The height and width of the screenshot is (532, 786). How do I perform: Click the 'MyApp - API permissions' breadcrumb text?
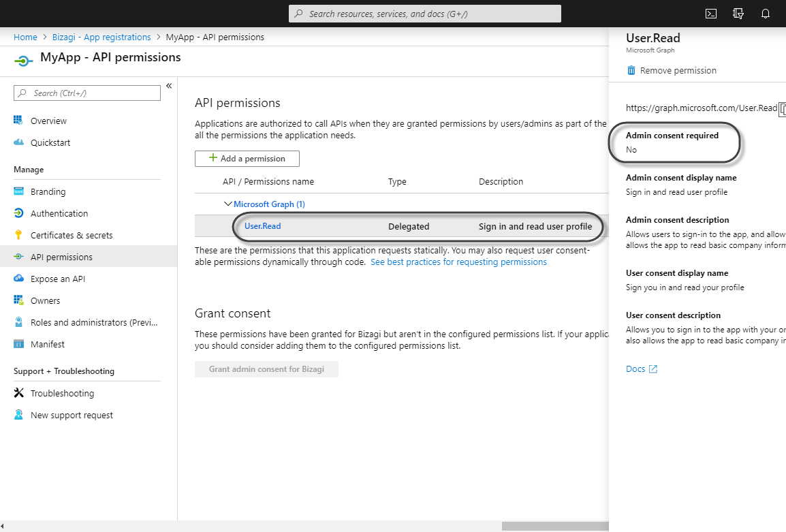point(215,37)
